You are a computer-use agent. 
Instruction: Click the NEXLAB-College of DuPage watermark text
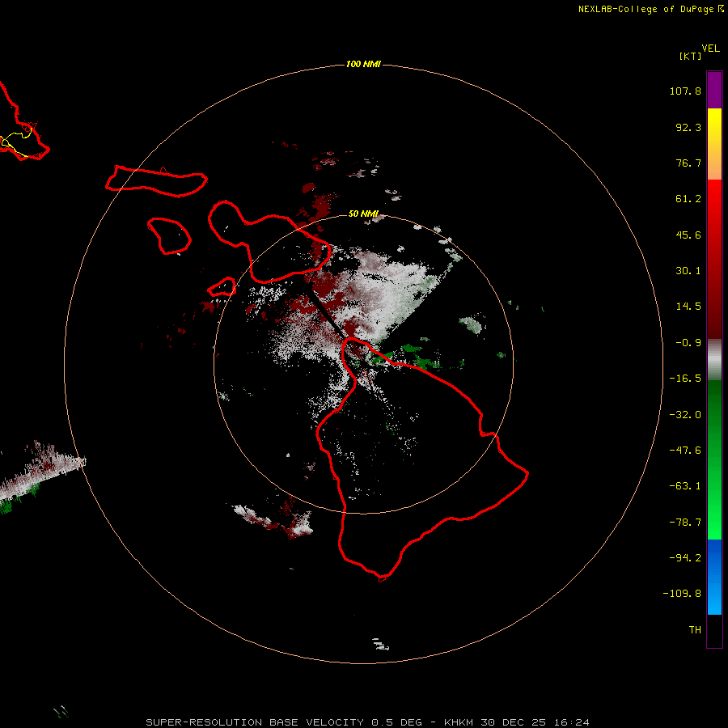[x=645, y=9]
